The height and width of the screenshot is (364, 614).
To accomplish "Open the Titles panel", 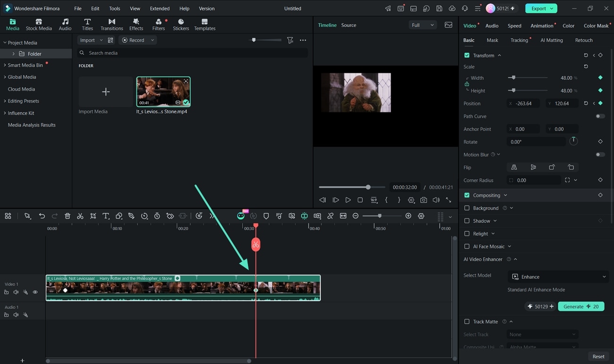I will 87,25.
